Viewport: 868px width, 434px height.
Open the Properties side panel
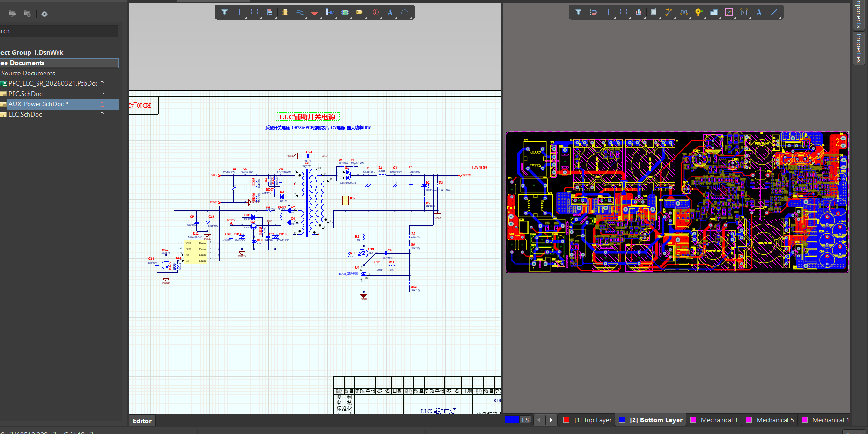859,48
